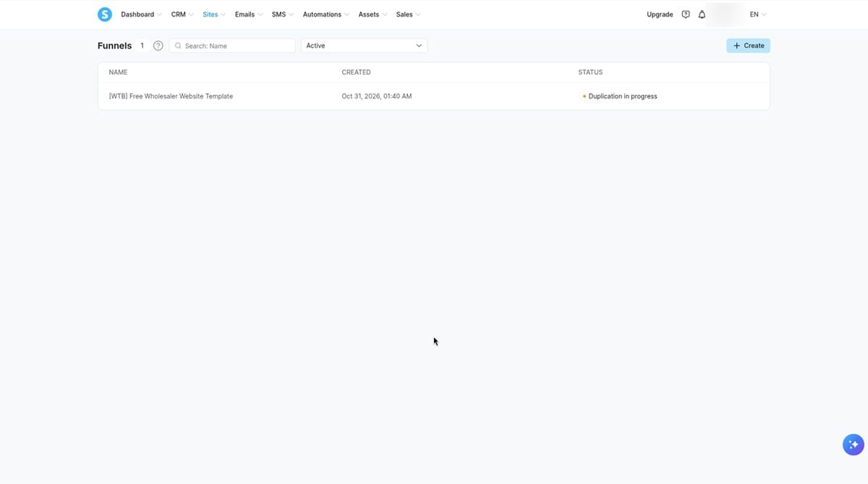Click the Search: Name input field
The image size is (868, 484).
tap(232, 46)
